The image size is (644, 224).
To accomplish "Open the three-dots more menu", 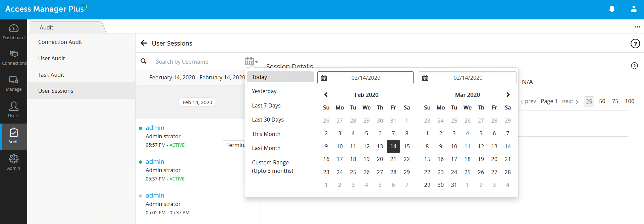I will 637,27.
